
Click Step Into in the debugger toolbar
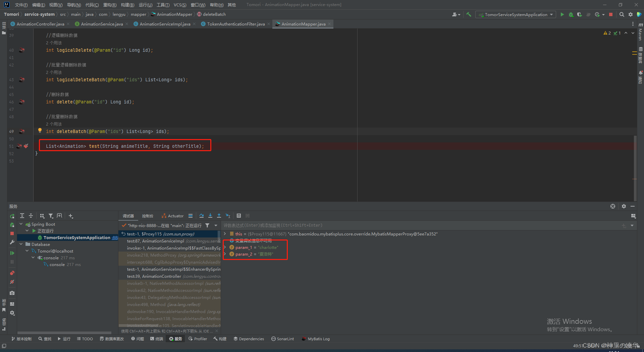pos(210,216)
